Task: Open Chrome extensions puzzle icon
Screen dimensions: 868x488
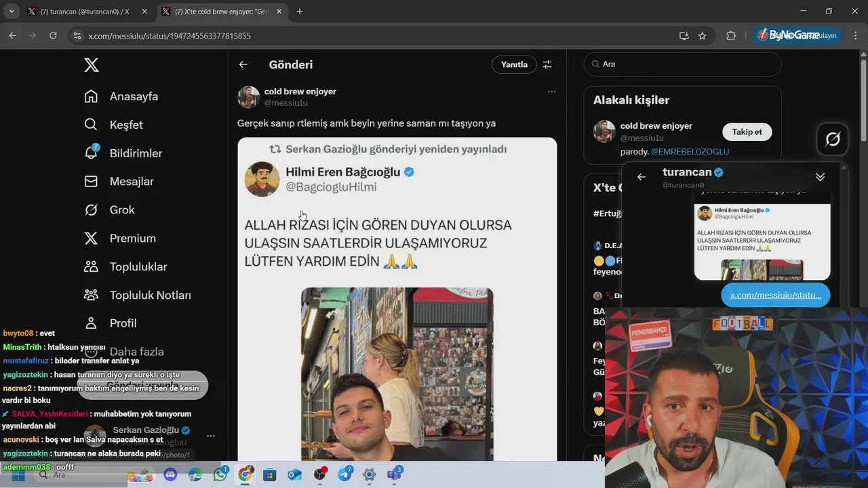Action: pos(731,36)
